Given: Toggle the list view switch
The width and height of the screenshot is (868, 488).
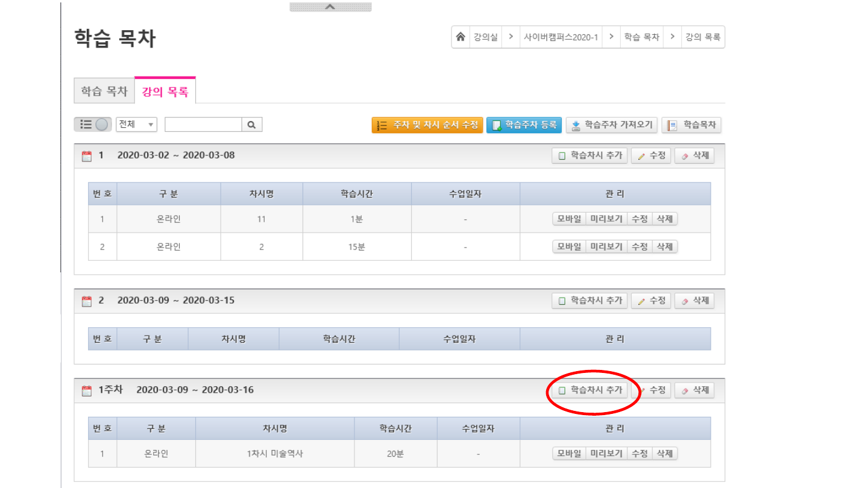Looking at the screenshot, I should (93, 125).
